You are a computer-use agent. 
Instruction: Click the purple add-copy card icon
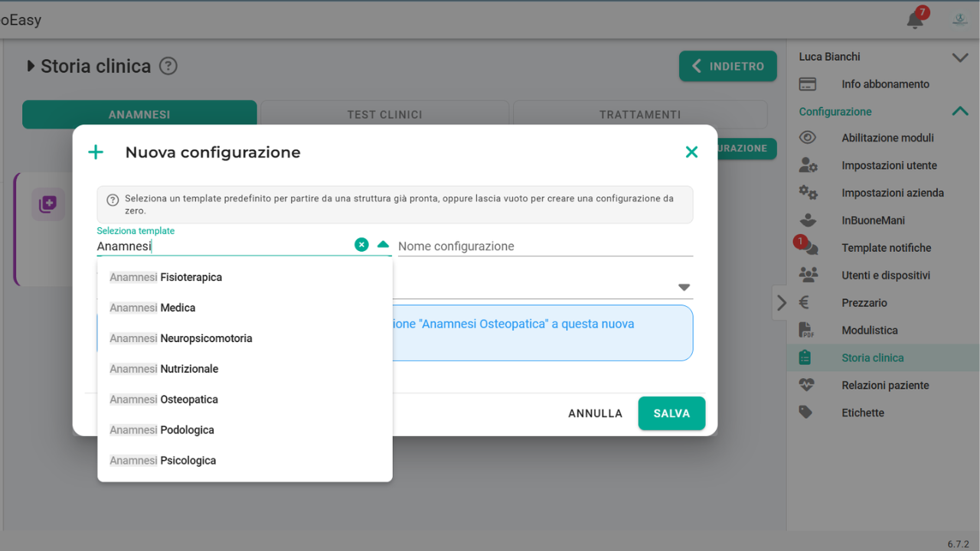point(48,204)
